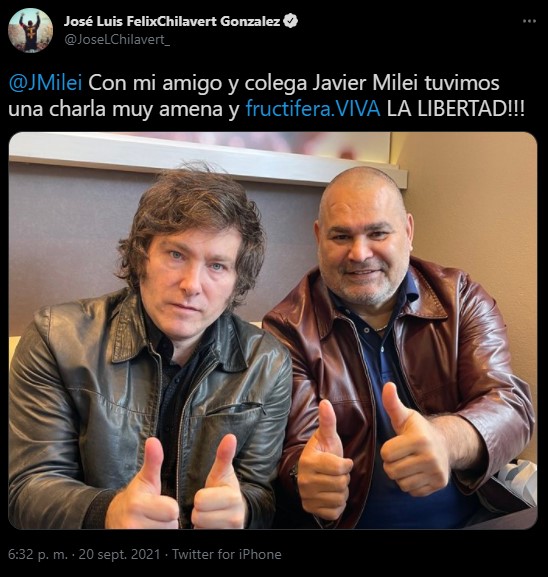Click the Twitter for iPhone source label
This screenshot has width=548, height=577.
coord(227,554)
